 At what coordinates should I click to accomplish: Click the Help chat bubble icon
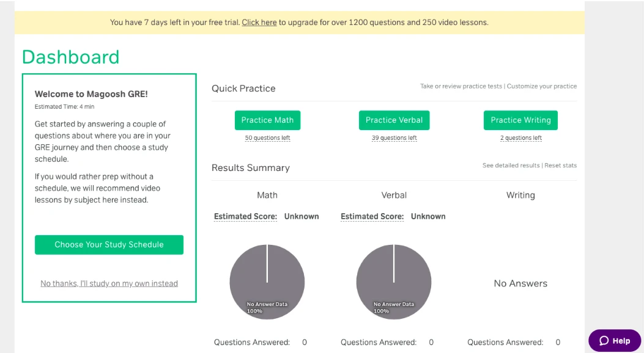click(604, 341)
